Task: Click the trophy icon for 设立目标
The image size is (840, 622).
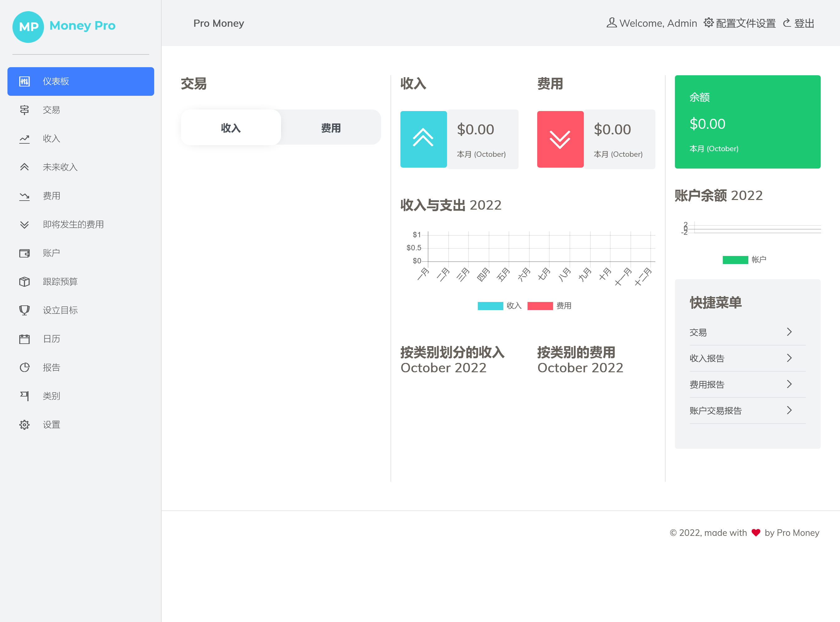Action: (25, 310)
